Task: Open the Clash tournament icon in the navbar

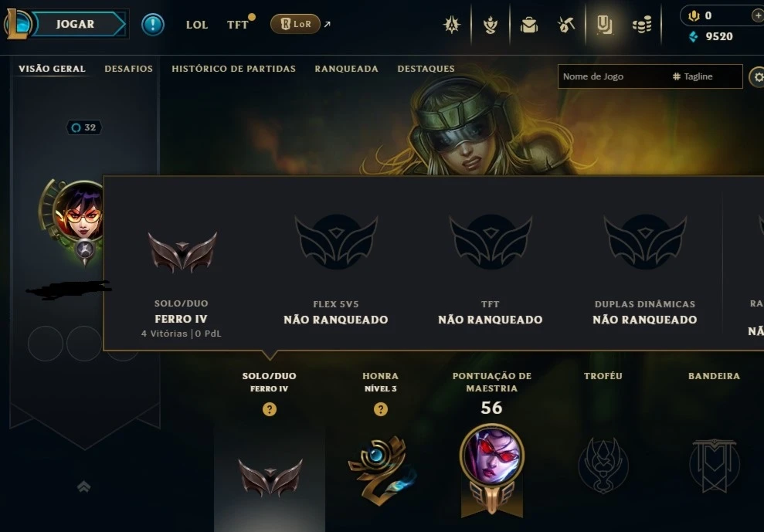Action: (x=491, y=25)
